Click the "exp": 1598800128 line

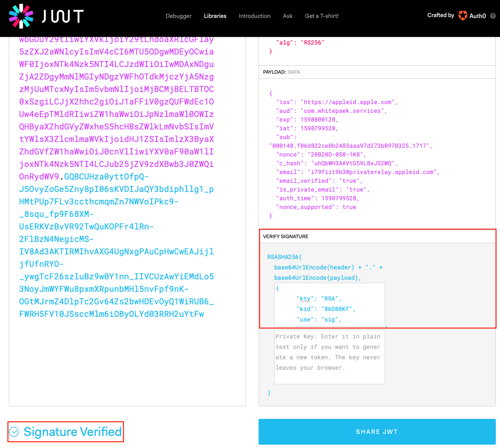pos(307,120)
